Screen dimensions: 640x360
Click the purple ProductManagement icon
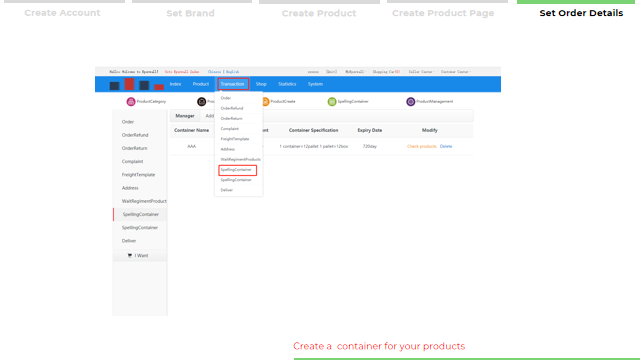tap(411, 102)
